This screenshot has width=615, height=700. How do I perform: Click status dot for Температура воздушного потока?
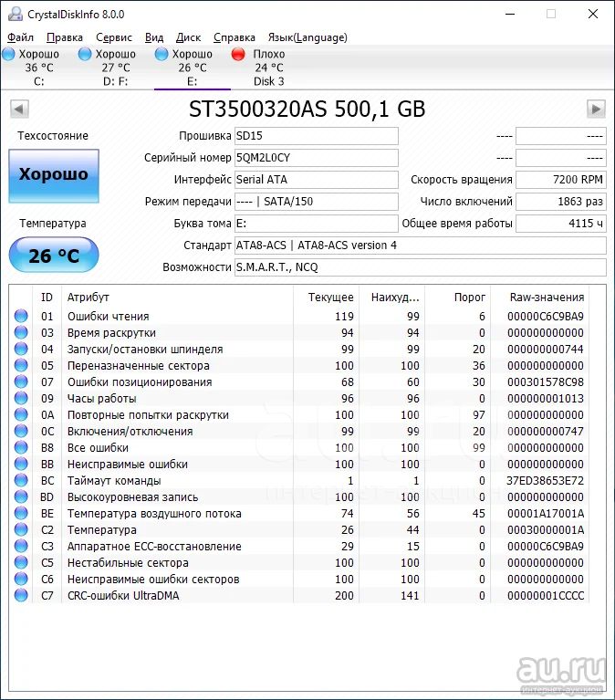21,513
